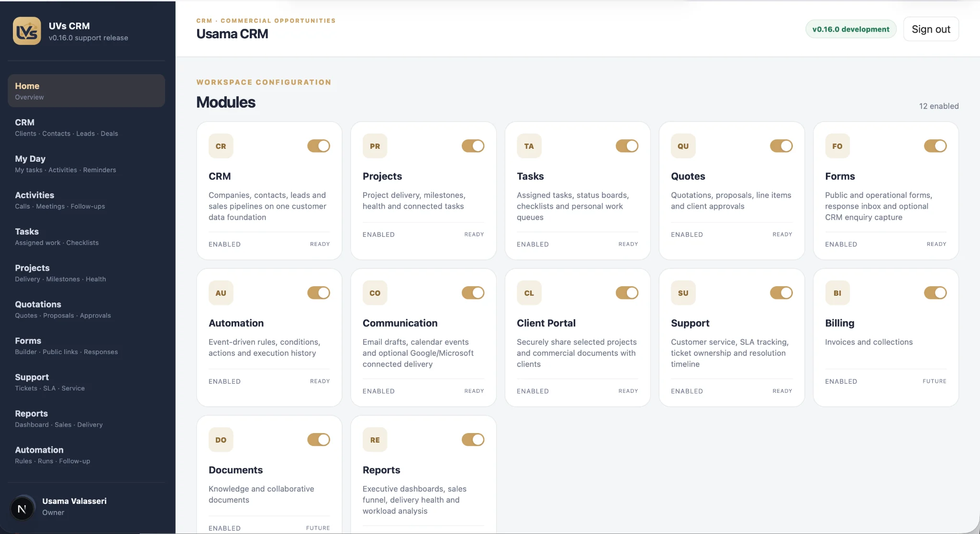Open Activities in the sidebar
Image resolution: width=980 pixels, height=534 pixels.
pyautogui.click(x=86, y=200)
